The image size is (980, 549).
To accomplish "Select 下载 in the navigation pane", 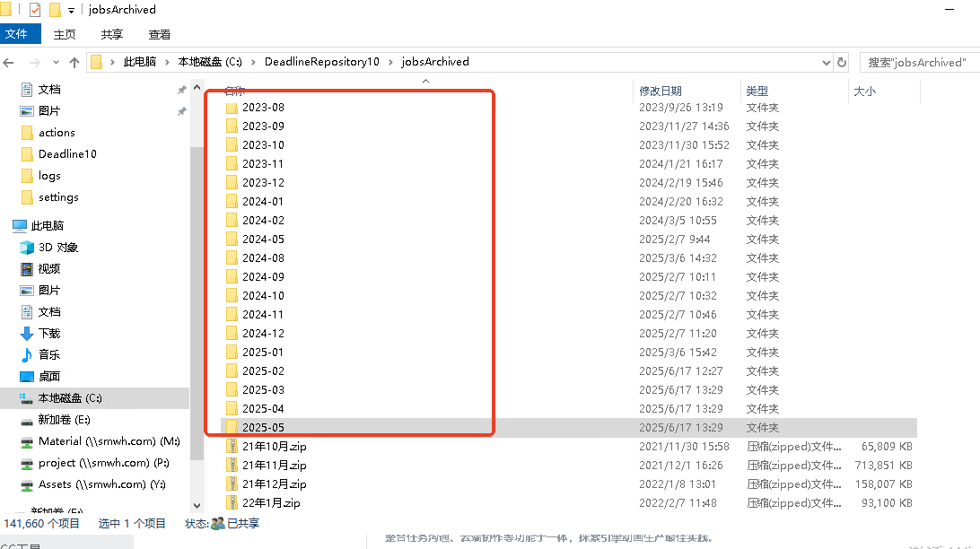I will point(48,334).
